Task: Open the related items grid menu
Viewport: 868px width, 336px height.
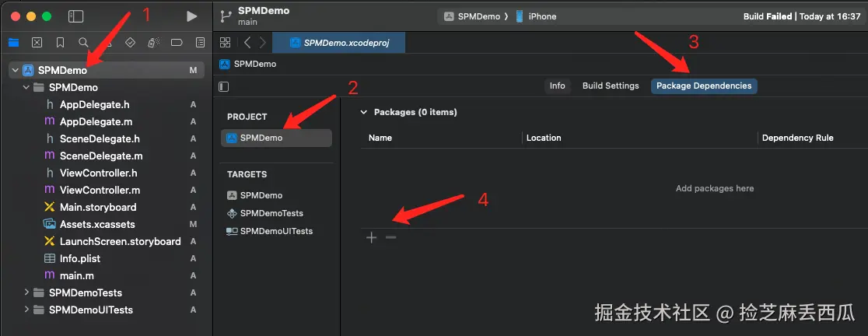Action: (226, 43)
